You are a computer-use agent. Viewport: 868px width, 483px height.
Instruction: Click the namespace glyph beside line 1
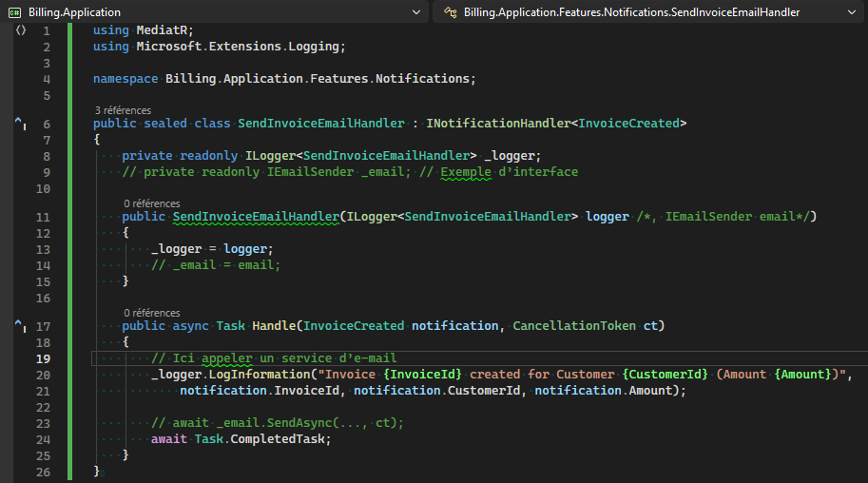click(x=20, y=30)
